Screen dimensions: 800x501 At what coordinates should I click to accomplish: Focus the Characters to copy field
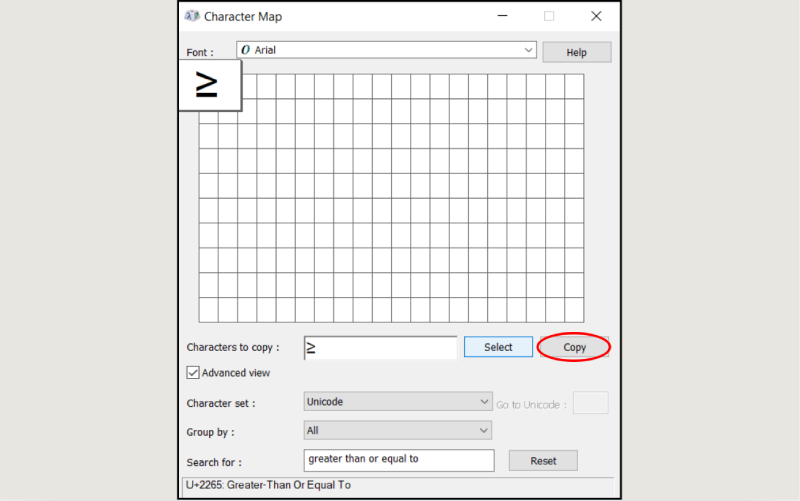pyautogui.click(x=380, y=347)
